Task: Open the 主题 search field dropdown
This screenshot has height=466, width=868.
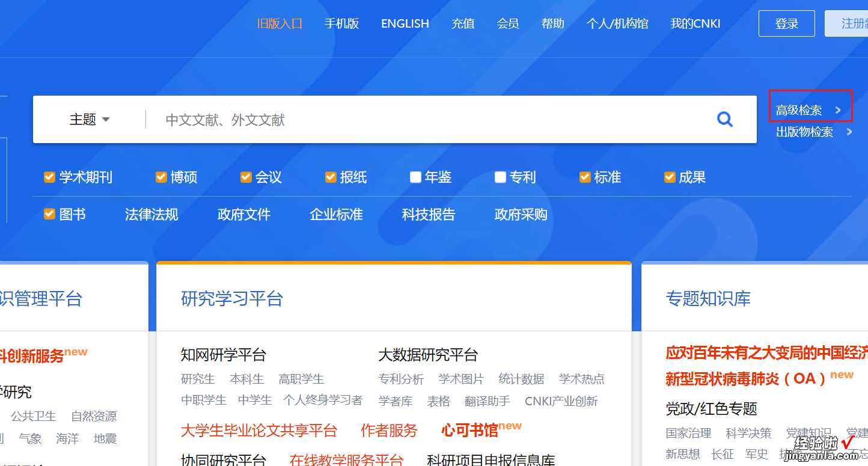Action: [90, 120]
